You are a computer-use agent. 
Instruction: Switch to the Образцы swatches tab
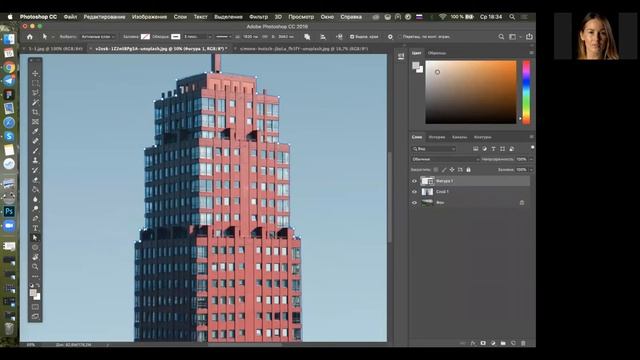437,53
